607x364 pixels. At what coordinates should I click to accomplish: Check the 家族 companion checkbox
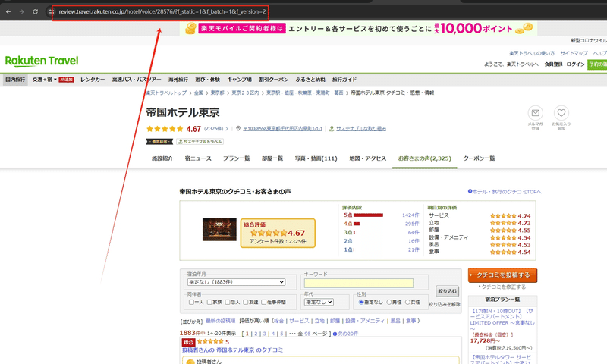click(209, 302)
